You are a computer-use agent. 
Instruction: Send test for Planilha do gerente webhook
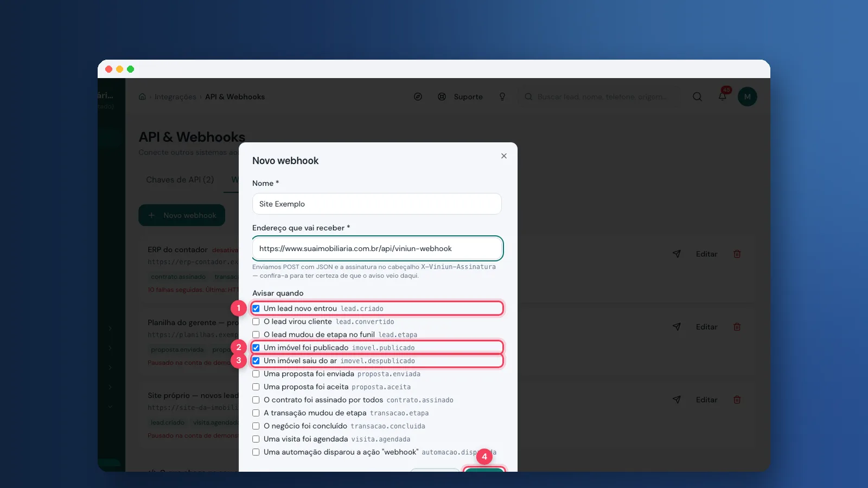[676, 327]
